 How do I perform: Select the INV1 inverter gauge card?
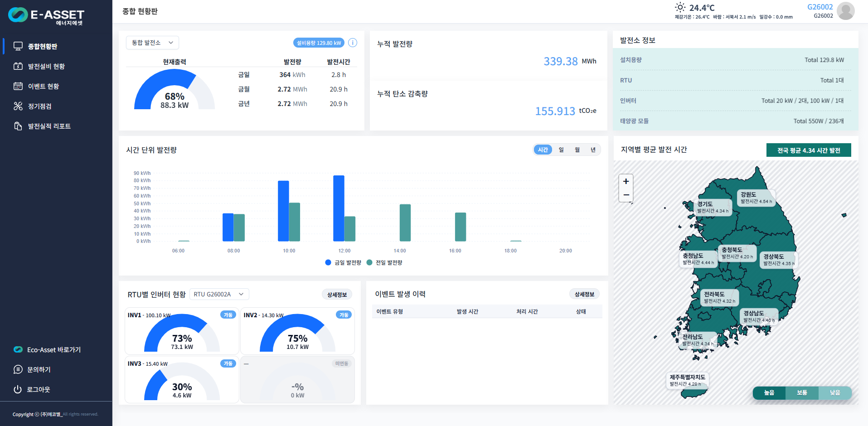tap(182, 331)
